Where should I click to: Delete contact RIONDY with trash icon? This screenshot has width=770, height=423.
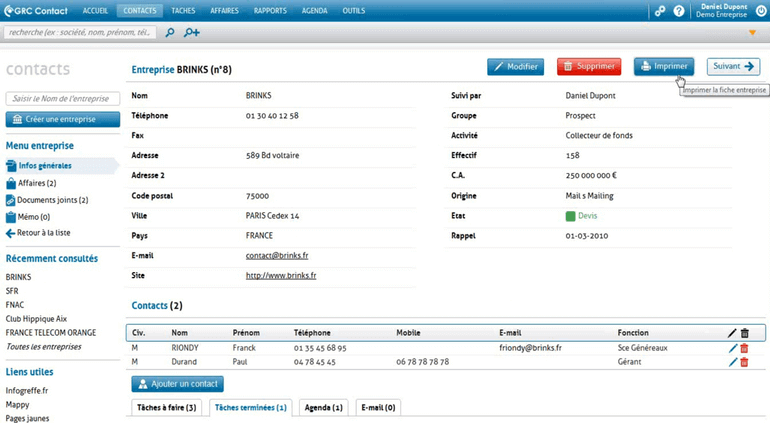744,348
